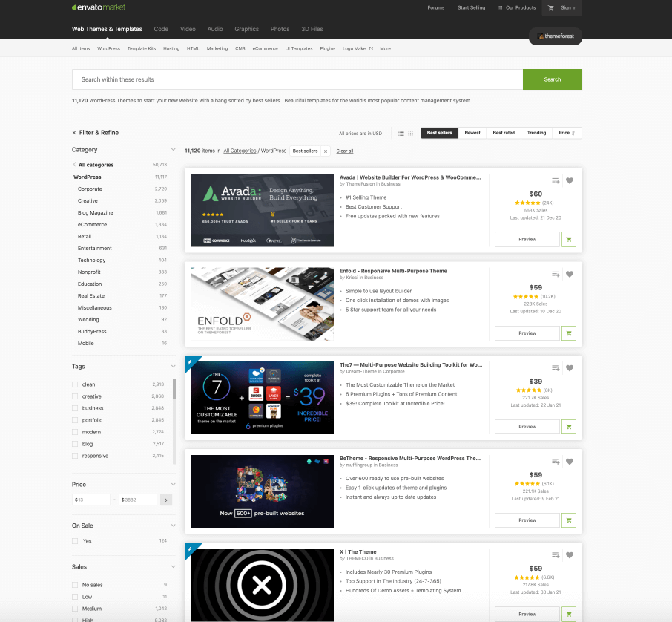Click the Sign In link
The width and height of the screenshot is (672, 622).
pyautogui.click(x=568, y=7)
